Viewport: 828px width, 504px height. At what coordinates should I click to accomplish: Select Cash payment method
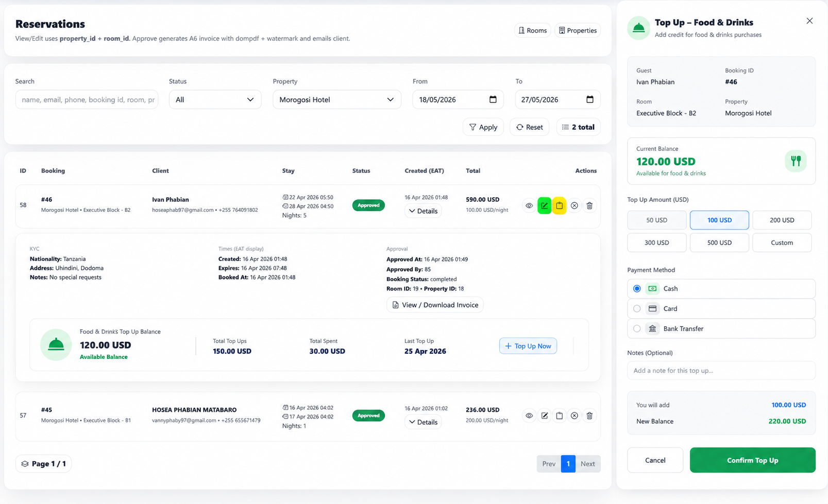point(721,288)
